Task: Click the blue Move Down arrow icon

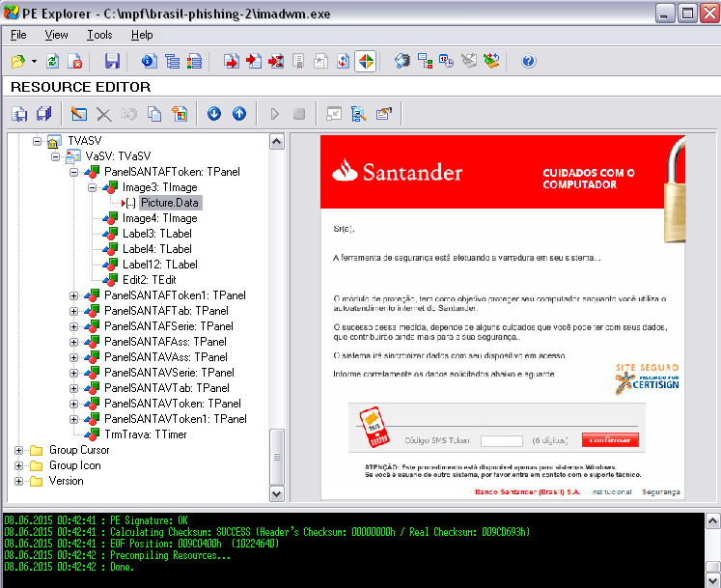Action: pos(214,114)
